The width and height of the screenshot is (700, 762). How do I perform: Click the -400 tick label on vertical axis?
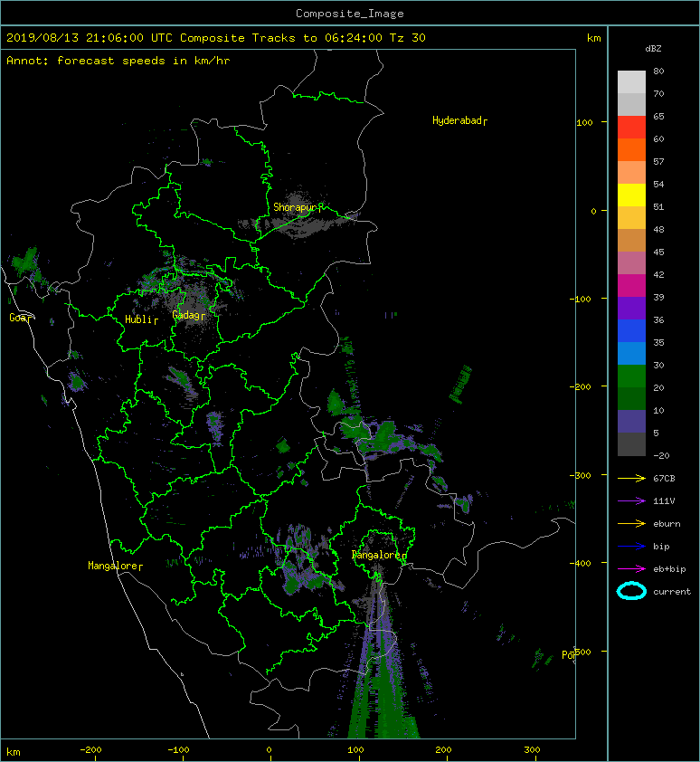pyautogui.click(x=581, y=563)
